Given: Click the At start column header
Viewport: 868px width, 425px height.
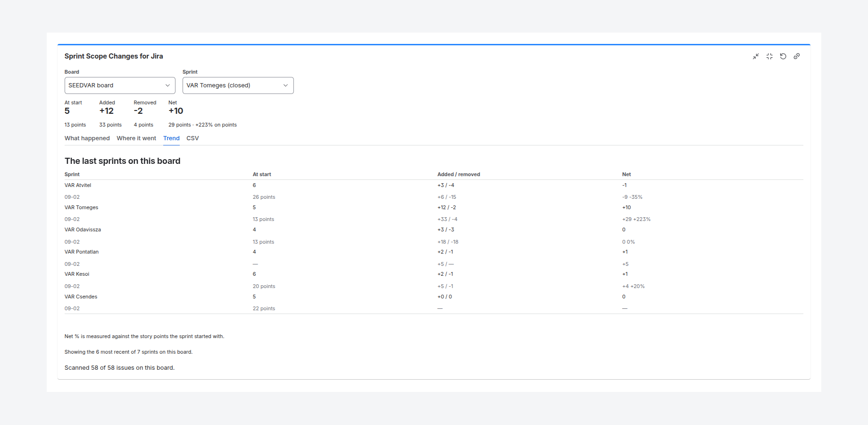Looking at the screenshot, I should 262,174.
